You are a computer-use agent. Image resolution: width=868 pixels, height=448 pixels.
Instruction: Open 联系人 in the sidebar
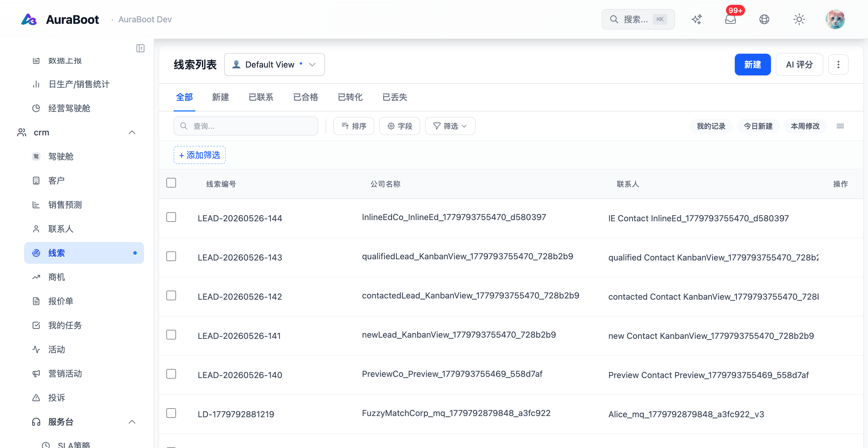click(84, 229)
